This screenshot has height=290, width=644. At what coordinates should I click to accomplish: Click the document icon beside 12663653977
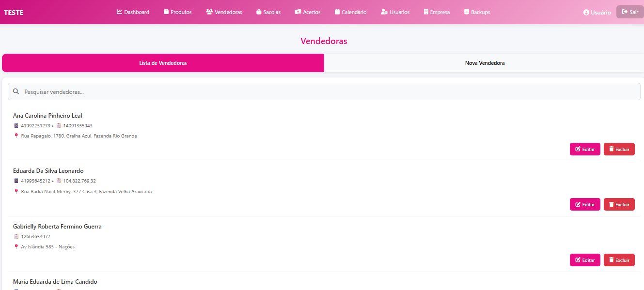[16, 236]
